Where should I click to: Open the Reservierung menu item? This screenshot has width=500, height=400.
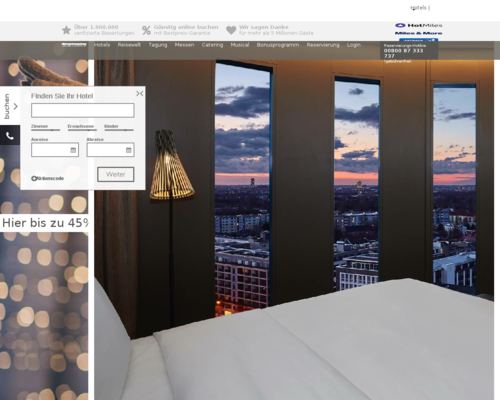[323, 45]
